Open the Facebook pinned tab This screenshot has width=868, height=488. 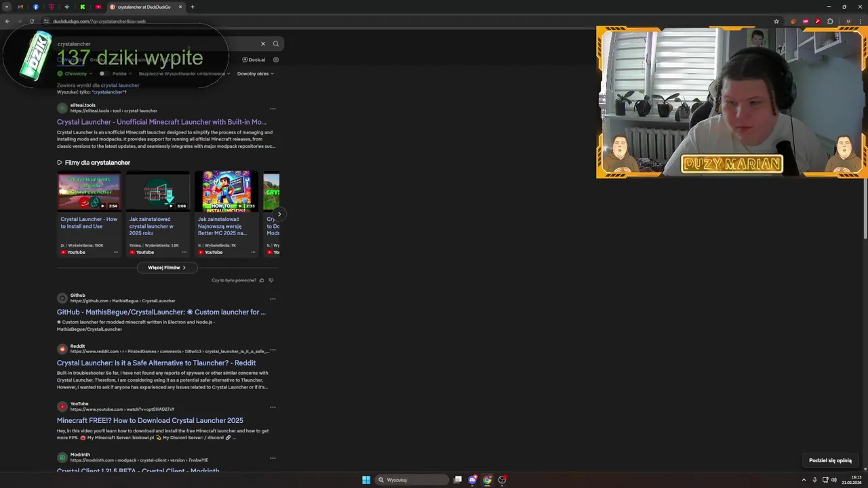coord(36,7)
